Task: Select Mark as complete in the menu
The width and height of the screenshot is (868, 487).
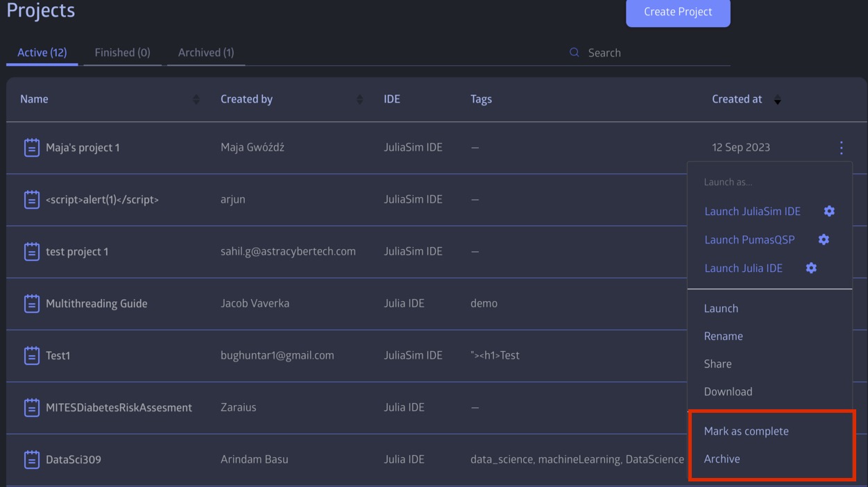Action: coord(746,432)
